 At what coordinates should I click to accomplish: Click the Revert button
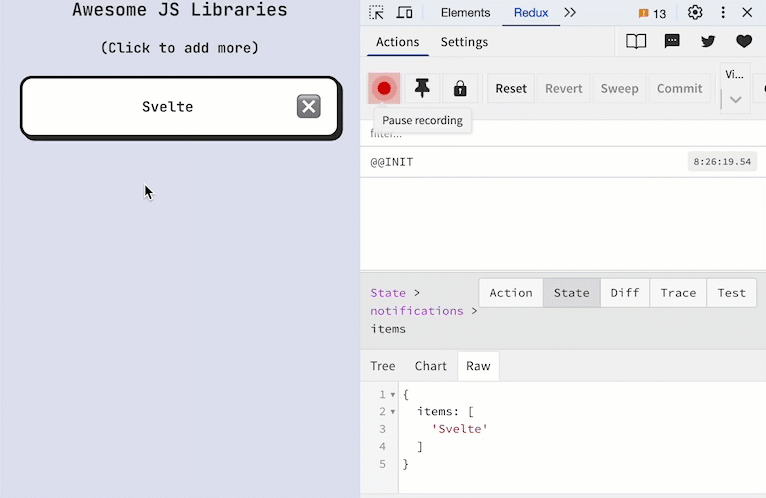pyautogui.click(x=564, y=88)
